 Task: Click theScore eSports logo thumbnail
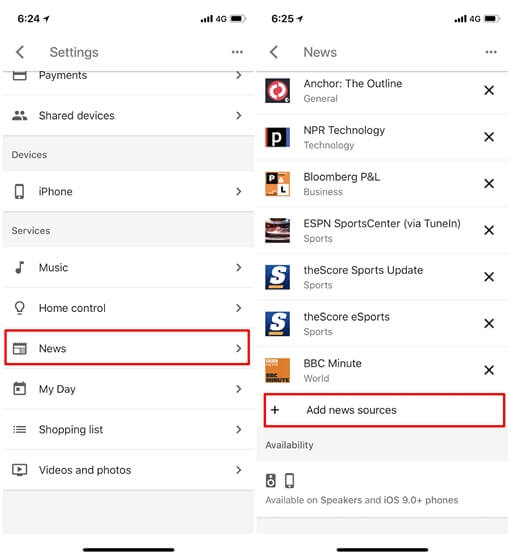tap(277, 324)
